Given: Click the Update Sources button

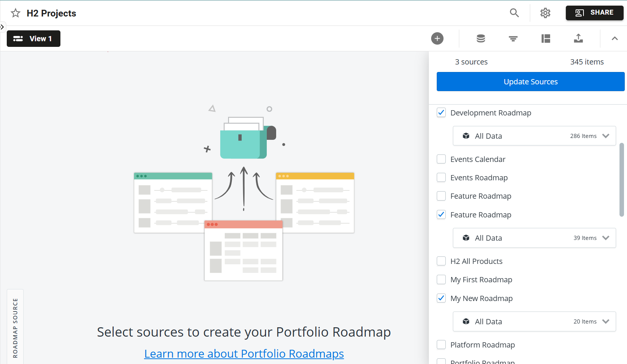Looking at the screenshot, I should coord(530,81).
